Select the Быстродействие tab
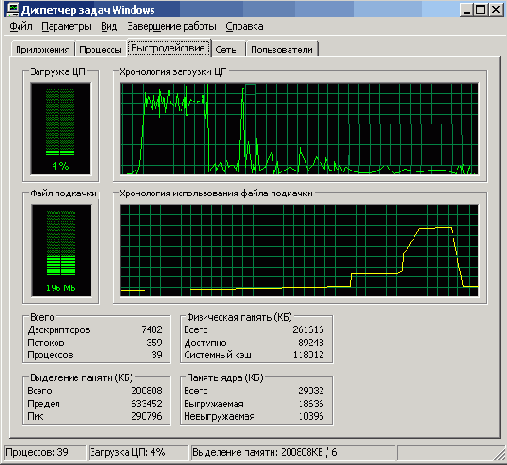The height and width of the screenshot is (465, 507). [x=169, y=48]
